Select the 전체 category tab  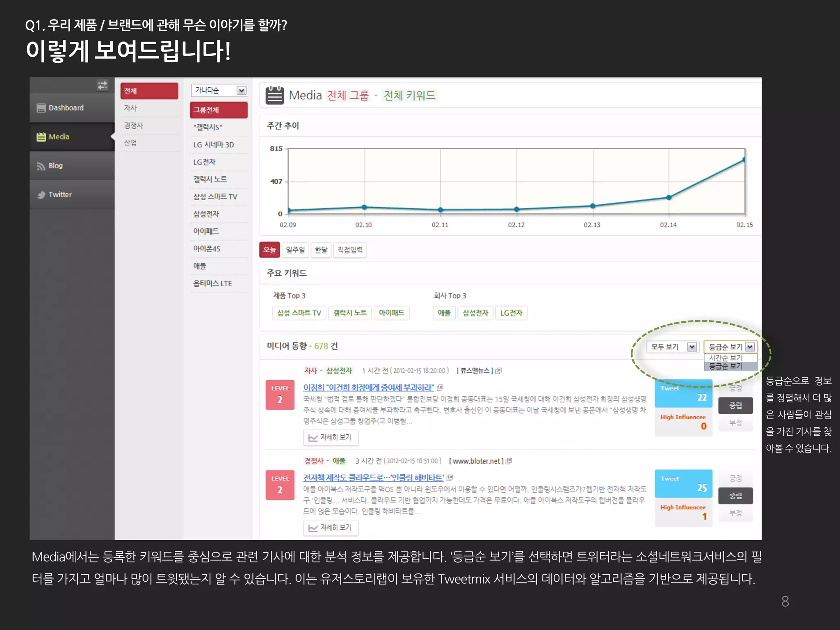point(149,91)
